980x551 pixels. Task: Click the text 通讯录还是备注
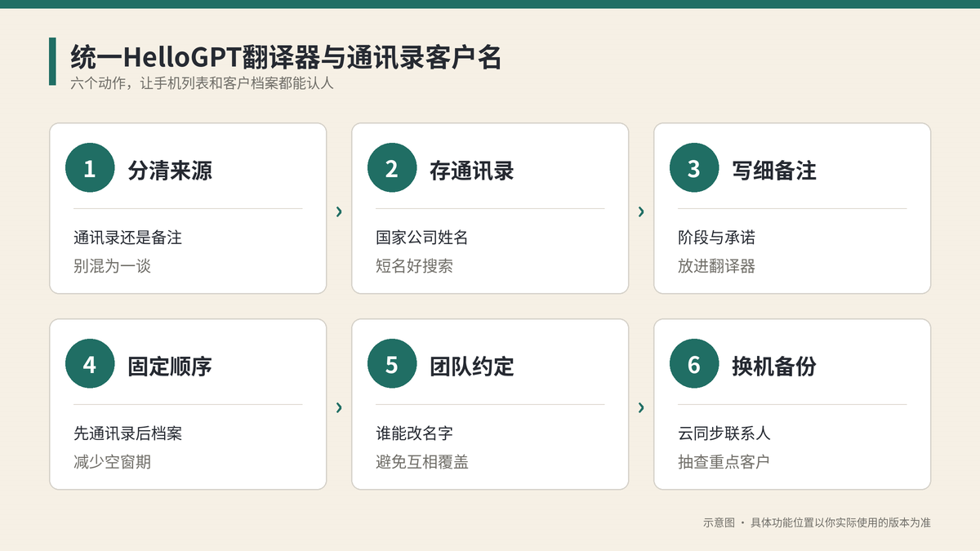pyautogui.click(x=127, y=238)
